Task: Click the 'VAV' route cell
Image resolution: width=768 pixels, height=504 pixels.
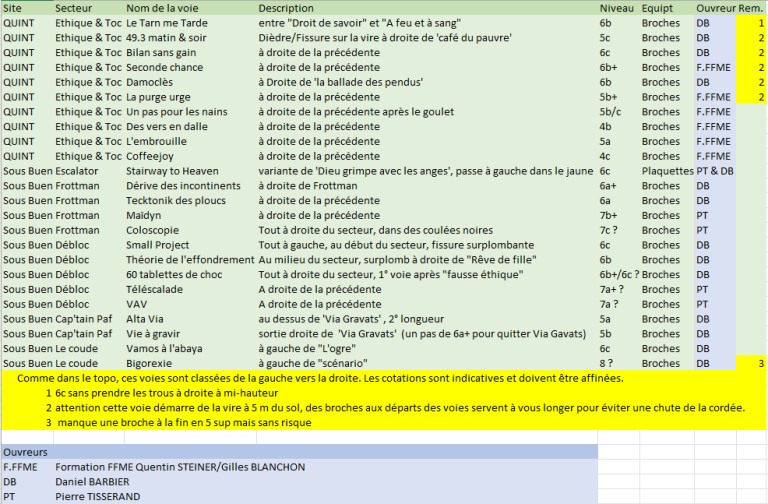Action: coord(191,304)
